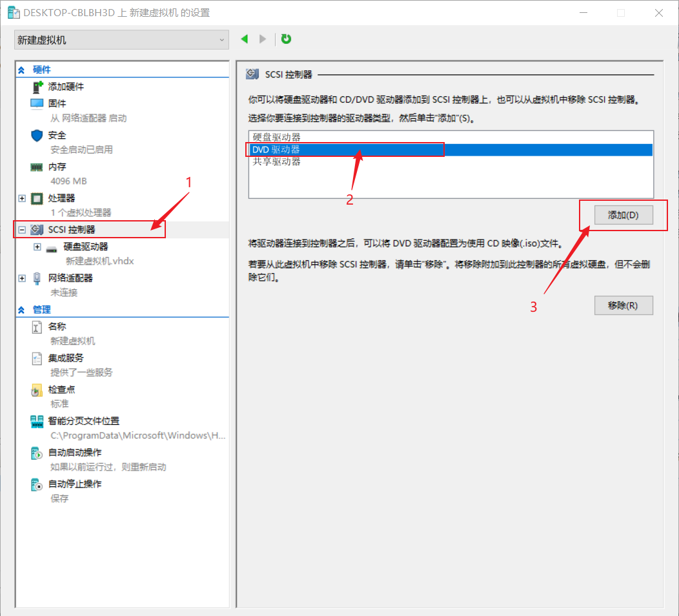Select the Add Hardware (添加硬件) icon

(37, 87)
